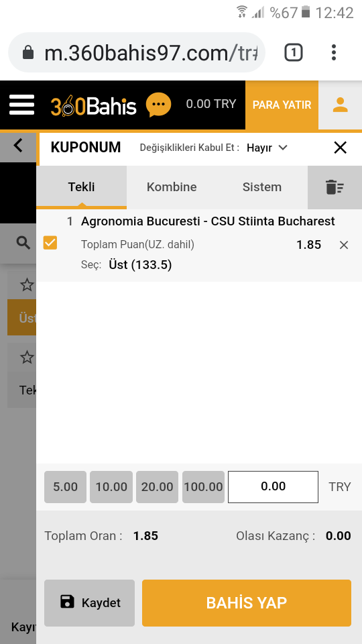Open the user account profile icon
Viewport: 362px width, 644px height.
pyautogui.click(x=341, y=105)
